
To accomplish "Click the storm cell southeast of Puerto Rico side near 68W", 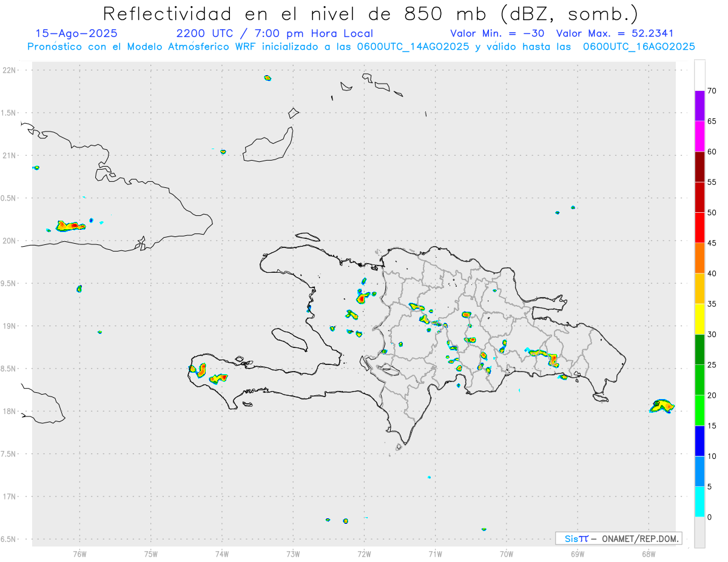I will (x=662, y=406).
